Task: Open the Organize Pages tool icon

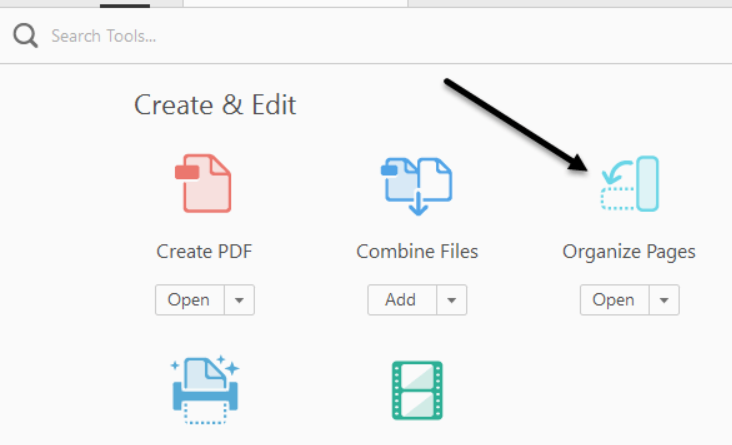Action: coord(629,184)
